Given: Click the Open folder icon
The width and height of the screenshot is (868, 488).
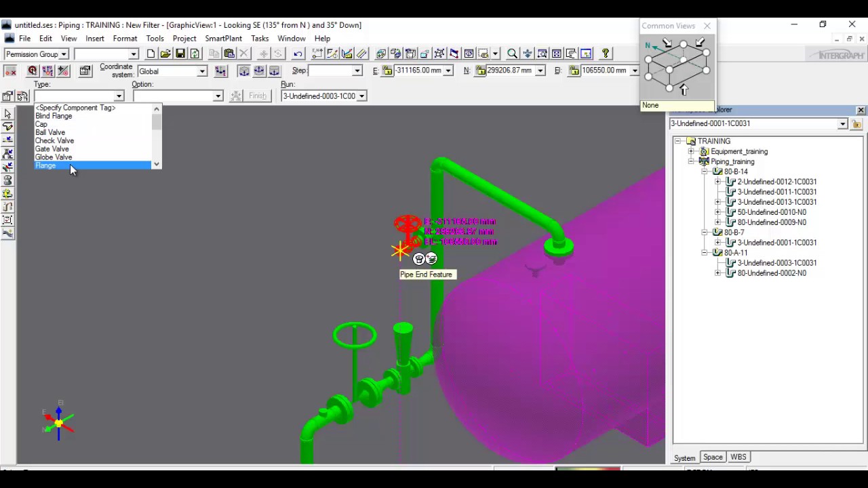Looking at the screenshot, I should pos(165,54).
